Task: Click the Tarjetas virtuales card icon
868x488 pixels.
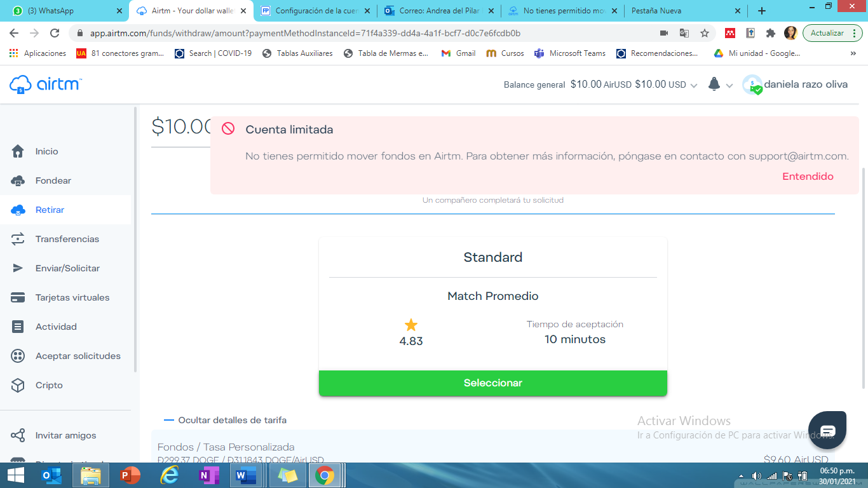Action: pos(18,297)
